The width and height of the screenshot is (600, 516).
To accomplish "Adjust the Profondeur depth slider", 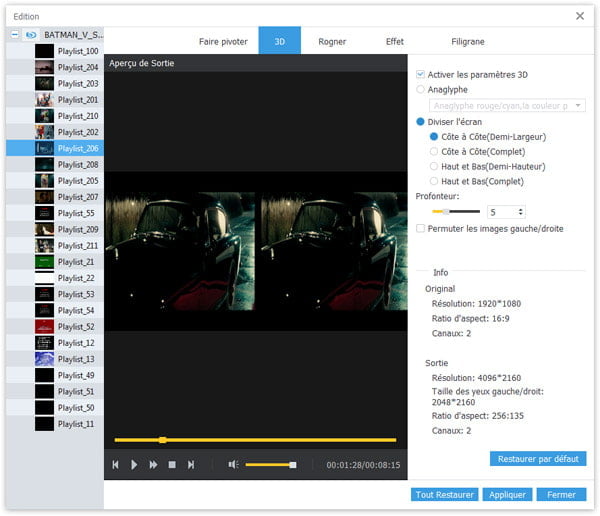I will (x=455, y=211).
